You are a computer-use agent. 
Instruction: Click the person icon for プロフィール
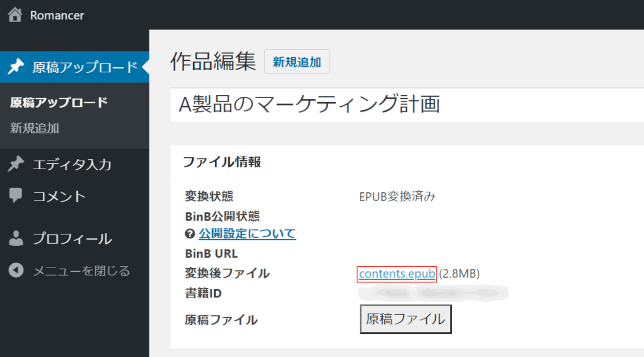point(16,238)
